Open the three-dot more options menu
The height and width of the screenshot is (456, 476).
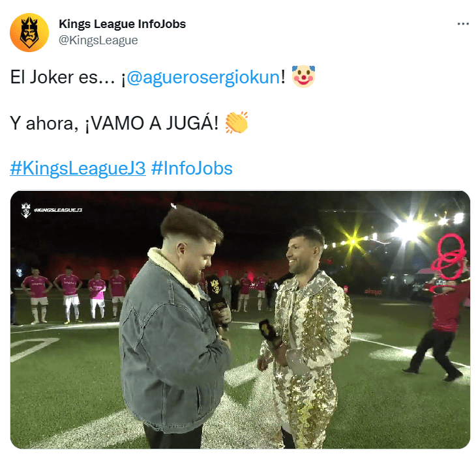pos(463,24)
